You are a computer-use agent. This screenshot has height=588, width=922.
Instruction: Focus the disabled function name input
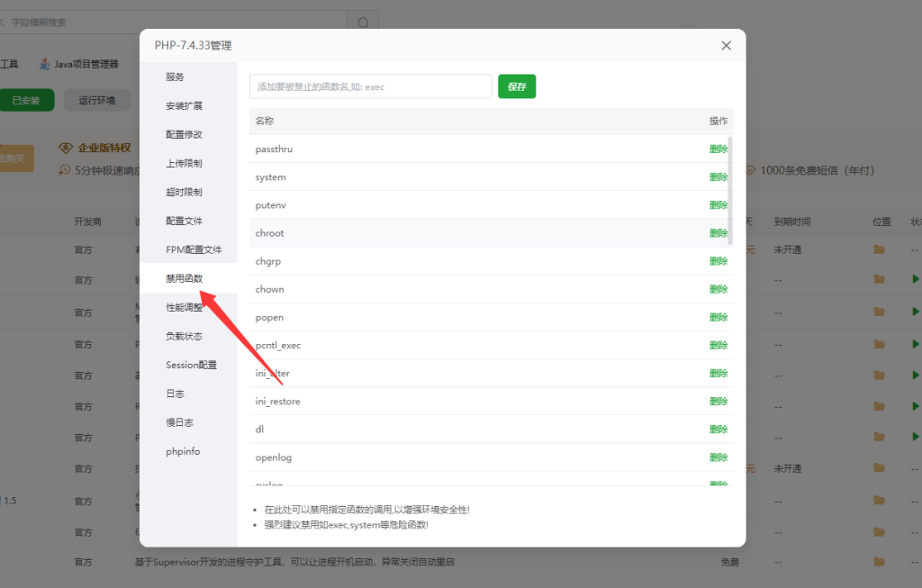click(x=370, y=86)
